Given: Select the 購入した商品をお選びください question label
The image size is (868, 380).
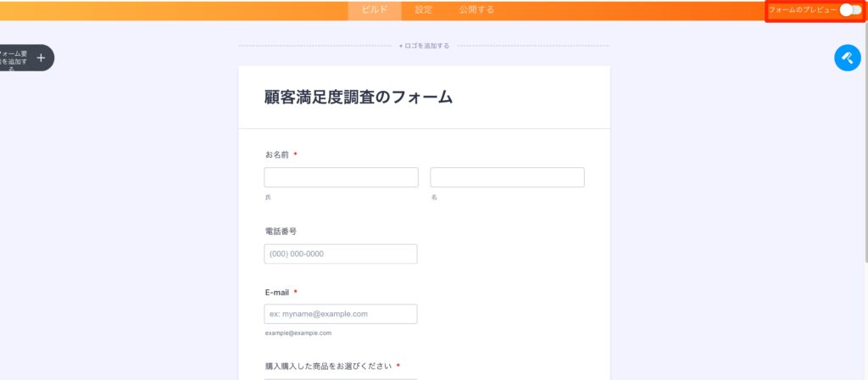Looking at the screenshot, I should (x=328, y=366).
